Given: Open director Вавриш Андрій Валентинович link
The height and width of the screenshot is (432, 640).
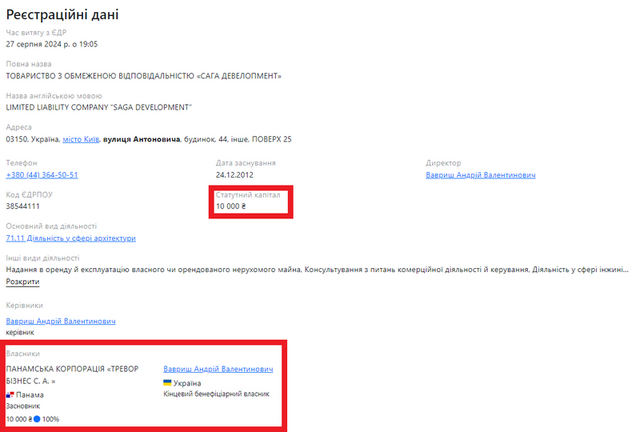Looking at the screenshot, I should point(480,174).
